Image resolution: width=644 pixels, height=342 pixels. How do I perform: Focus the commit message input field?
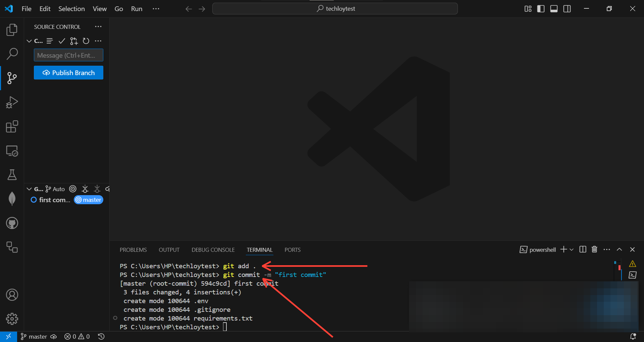click(x=68, y=55)
